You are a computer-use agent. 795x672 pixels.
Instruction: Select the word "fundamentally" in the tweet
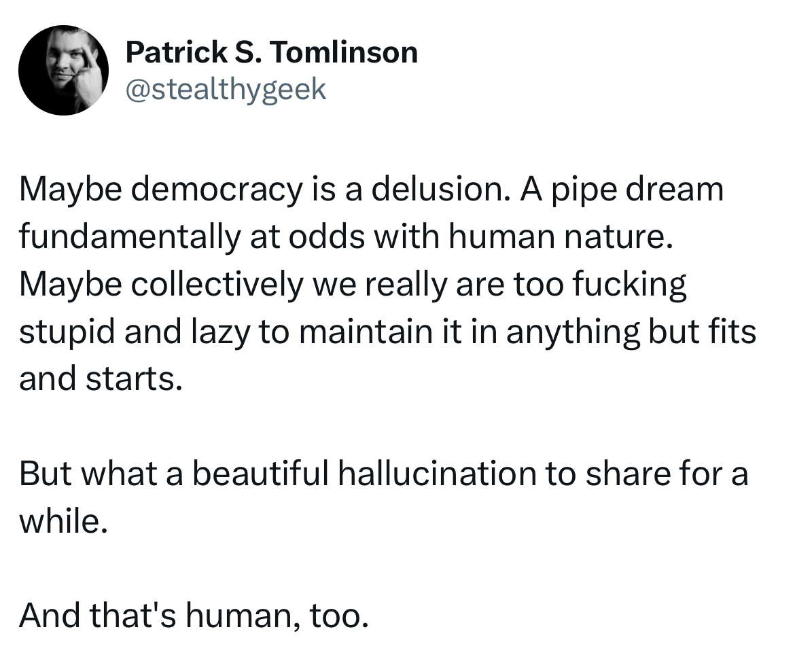click(x=130, y=237)
